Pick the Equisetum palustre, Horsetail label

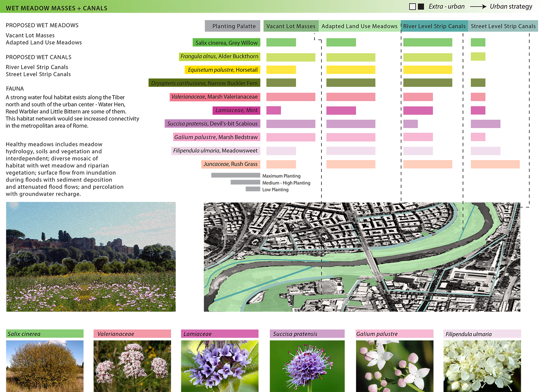[222, 70]
